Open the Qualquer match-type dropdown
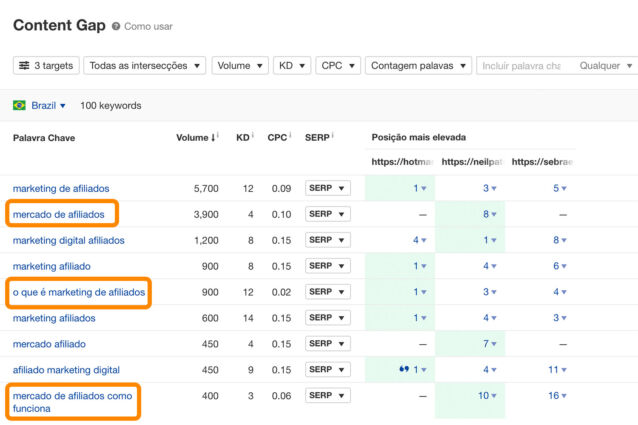 [x=605, y=66]
